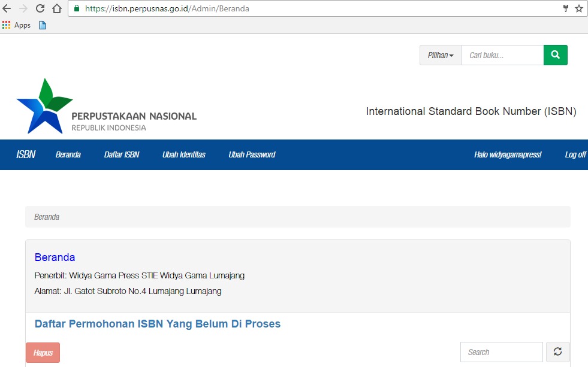Click International Standard Book Number (ISBN) title
This screenshot has width=588, height=367.
(x=471, y=111)
